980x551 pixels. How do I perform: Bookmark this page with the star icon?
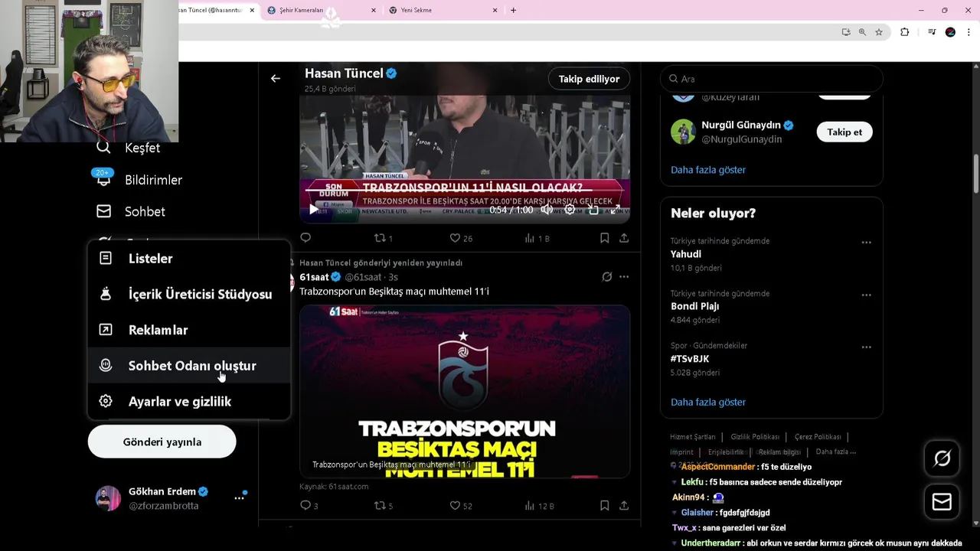tap(879, 32)
